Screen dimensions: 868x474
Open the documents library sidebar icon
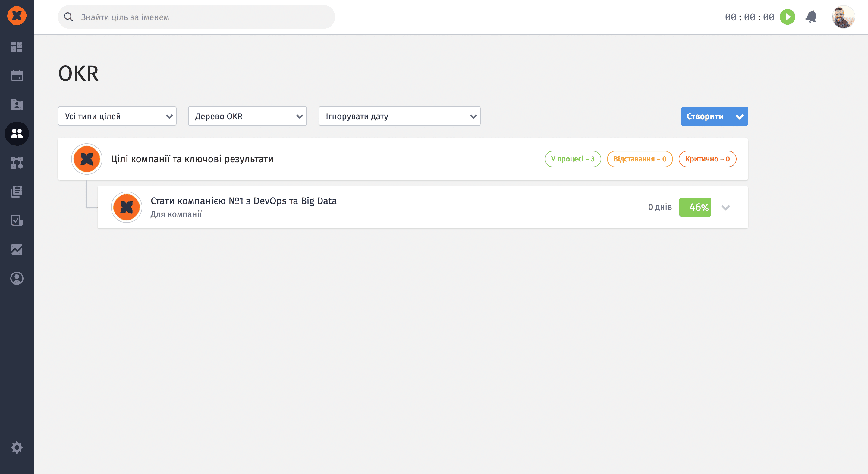(17, 192)
